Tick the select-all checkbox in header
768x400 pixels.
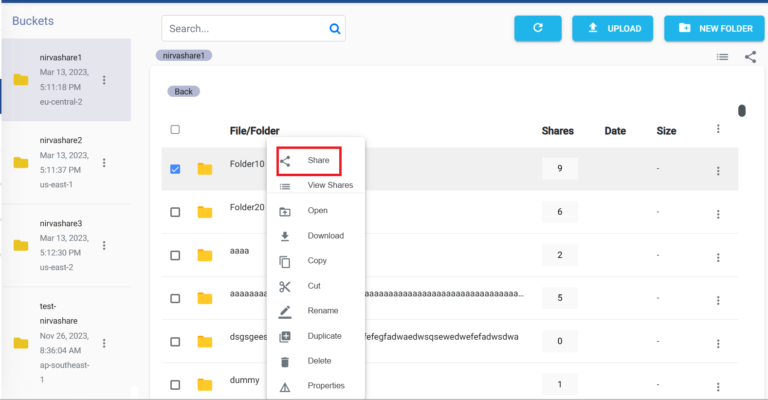[x=175, y=130]
